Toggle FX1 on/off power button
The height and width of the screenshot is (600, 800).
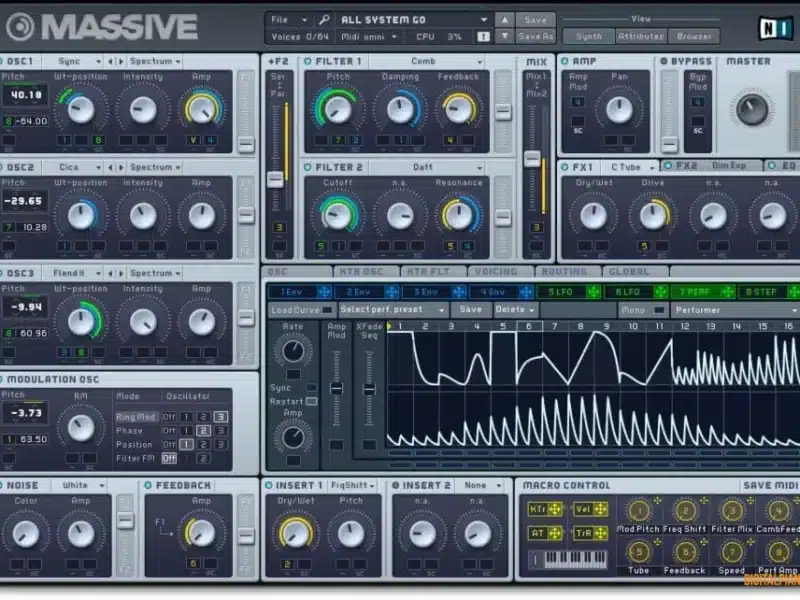[x=565, y=167]
